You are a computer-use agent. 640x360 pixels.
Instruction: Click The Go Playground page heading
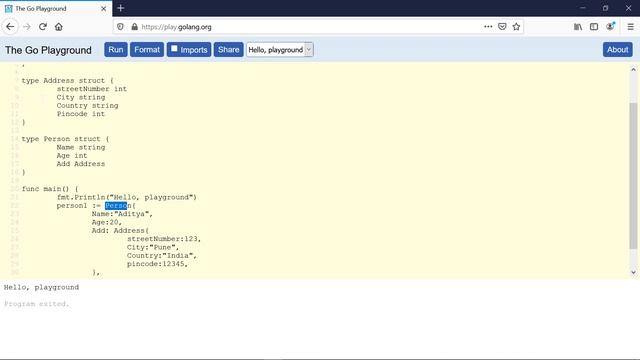pyautogui.click(x=48, y=50)
